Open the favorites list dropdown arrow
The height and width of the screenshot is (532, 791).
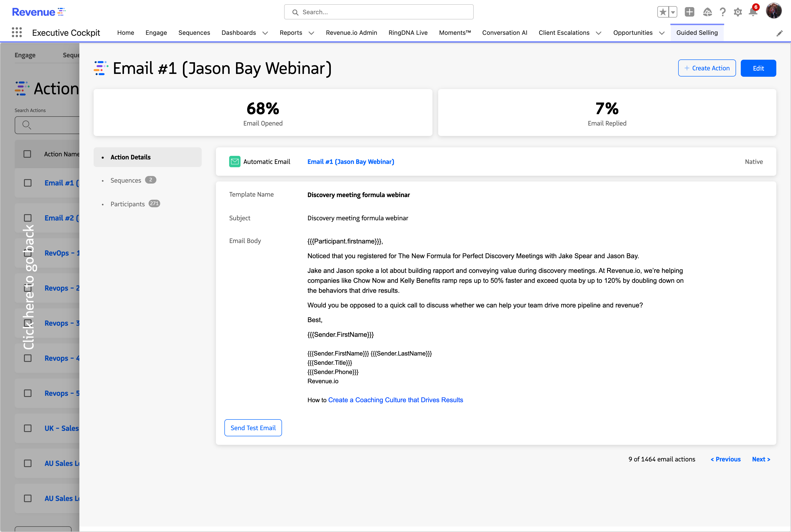673,12
